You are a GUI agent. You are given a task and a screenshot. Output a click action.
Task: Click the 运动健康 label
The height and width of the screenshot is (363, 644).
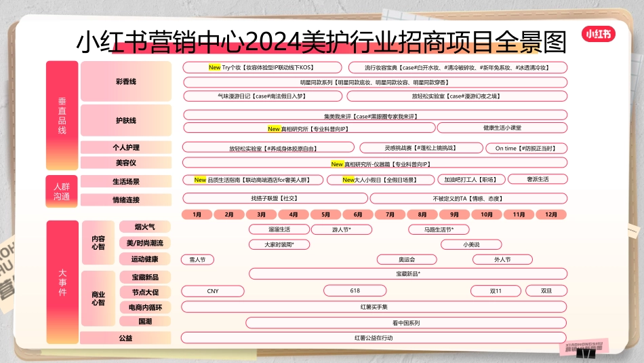(145, 259)
